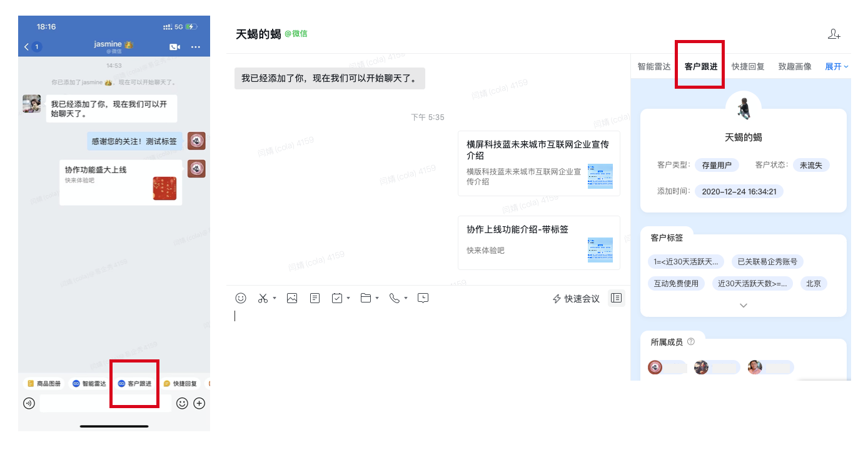Screen dimensions: 868x450
Task: Open dropdown arrow next to phone call icon
Action: (x=406, y=299)
